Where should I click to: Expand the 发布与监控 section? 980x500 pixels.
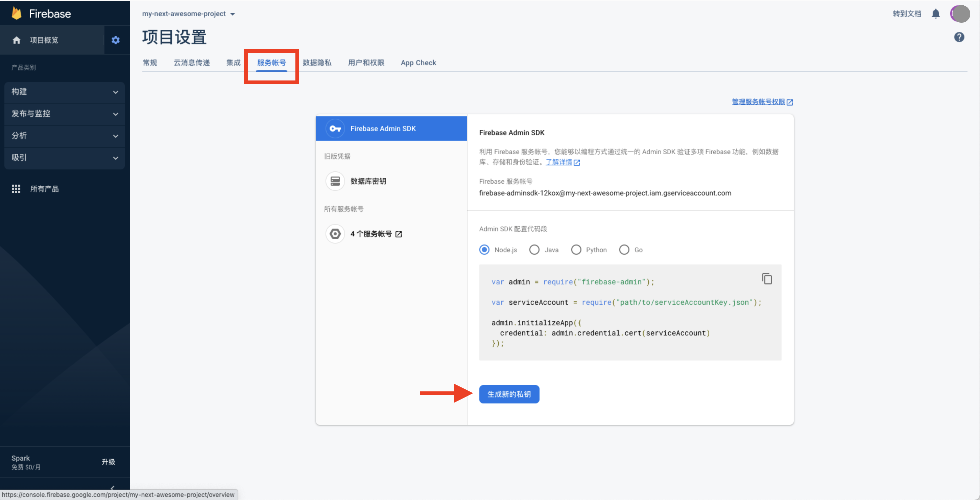coord(64,113)
